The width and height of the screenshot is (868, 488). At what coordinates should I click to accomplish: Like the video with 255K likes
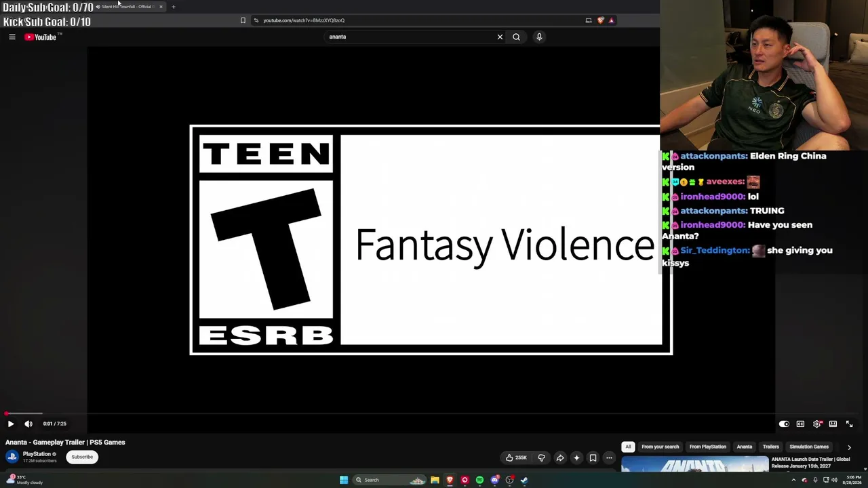click(516, 457)
